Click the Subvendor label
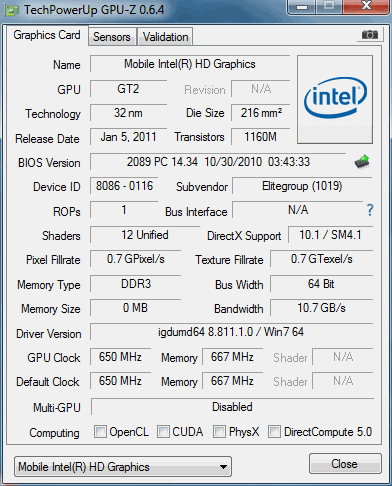The width and height of the screenshot is (392, 486). click(202, 187)
